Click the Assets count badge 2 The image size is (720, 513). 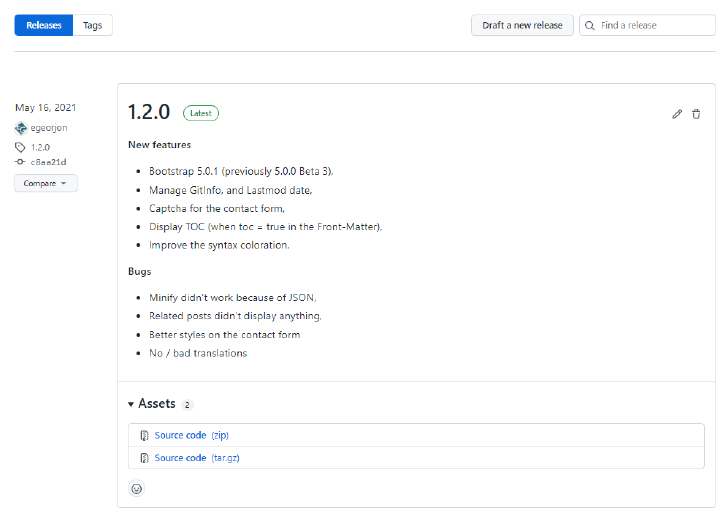coord(187,405)
